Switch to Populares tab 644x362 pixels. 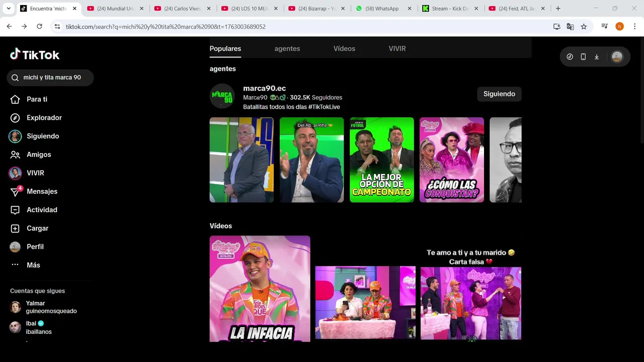coord(225,49)
